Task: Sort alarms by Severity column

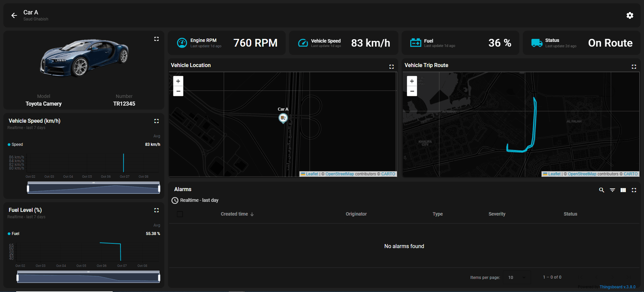Action: (497, 214)
